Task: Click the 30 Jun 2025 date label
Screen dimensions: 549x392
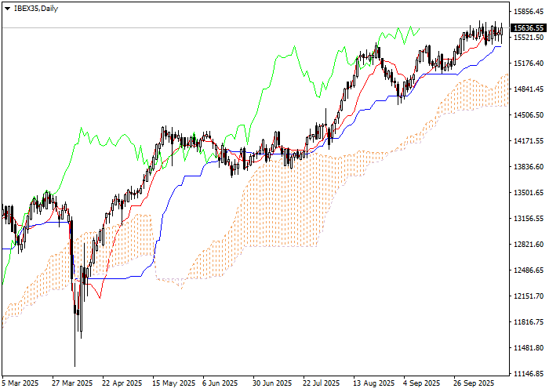Action: click(271, 383)
